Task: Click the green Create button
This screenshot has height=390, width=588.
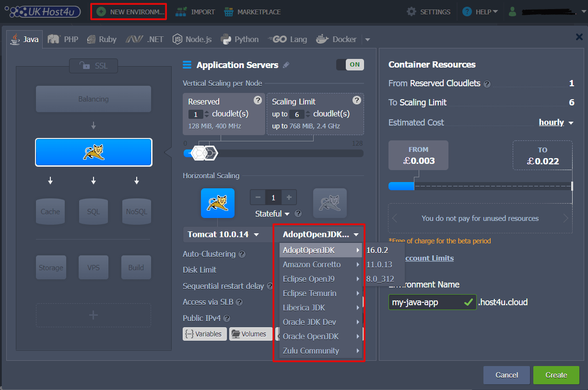Action: 556,375
